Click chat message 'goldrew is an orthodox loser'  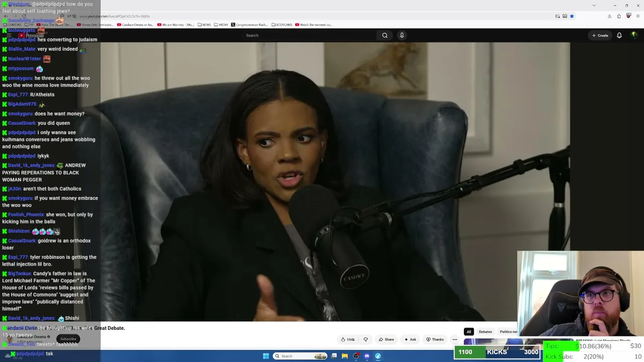pos(46,244)
